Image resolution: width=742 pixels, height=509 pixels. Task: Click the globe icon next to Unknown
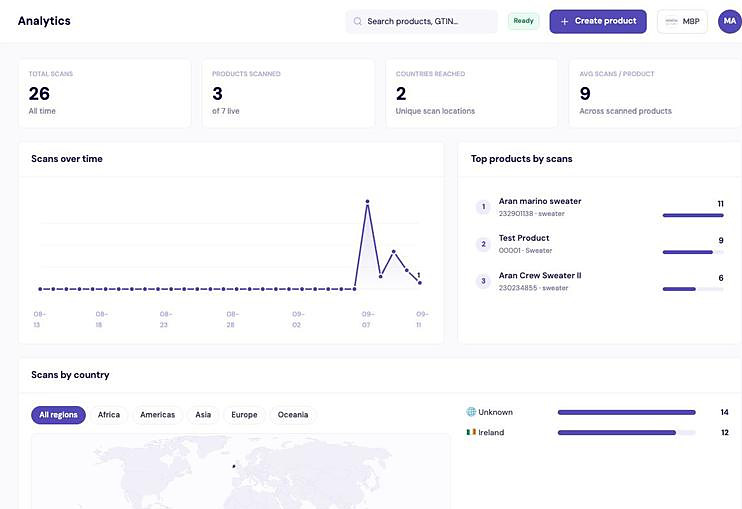tap(471, 412)
